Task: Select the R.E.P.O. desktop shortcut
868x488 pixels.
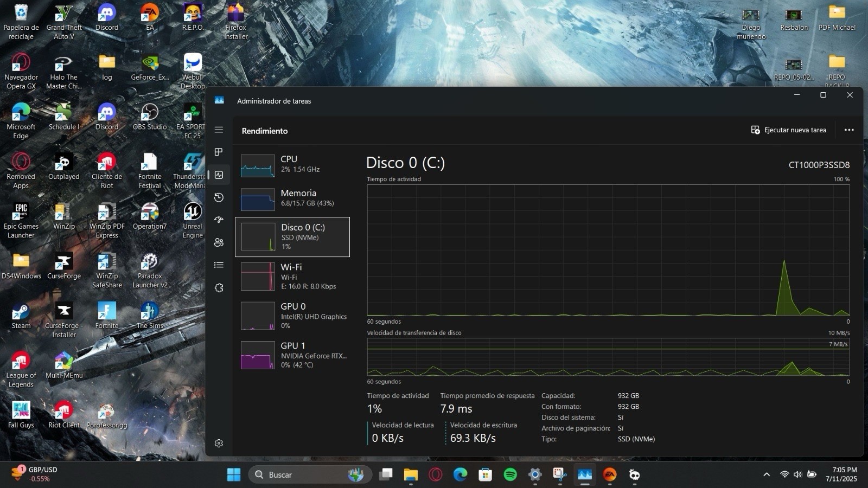Action: point(193,17)
